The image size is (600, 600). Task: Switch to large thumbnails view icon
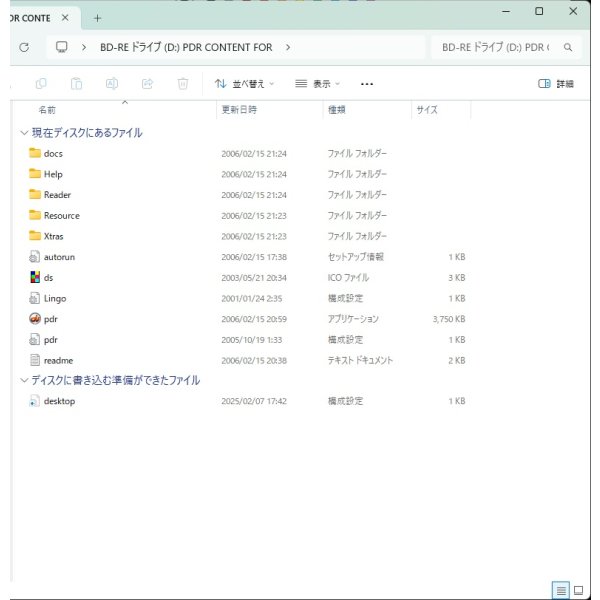click(x=578, y=589)
